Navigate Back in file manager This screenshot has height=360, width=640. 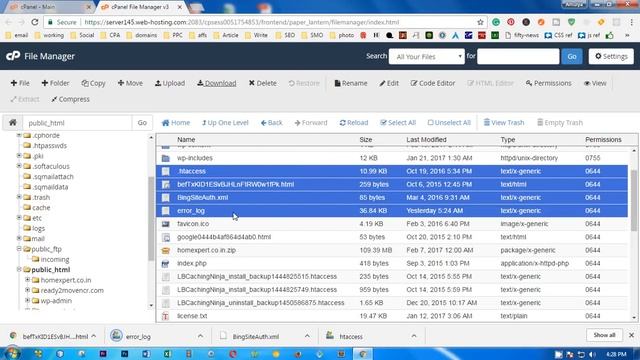coord(271,123)
